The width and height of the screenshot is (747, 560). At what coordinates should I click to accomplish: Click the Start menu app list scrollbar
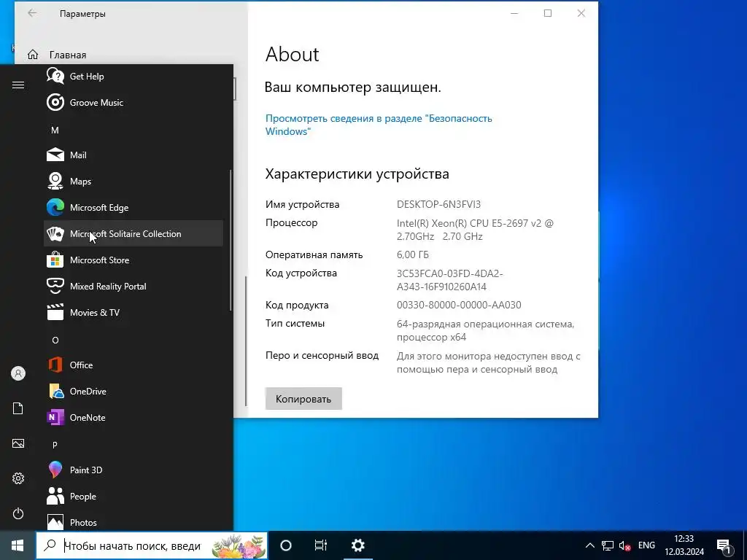(231, 241)
